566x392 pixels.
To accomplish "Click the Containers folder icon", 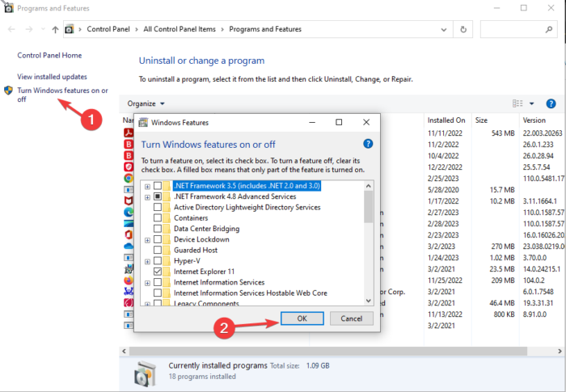I will pyautogui.click(x=167, y=218).
